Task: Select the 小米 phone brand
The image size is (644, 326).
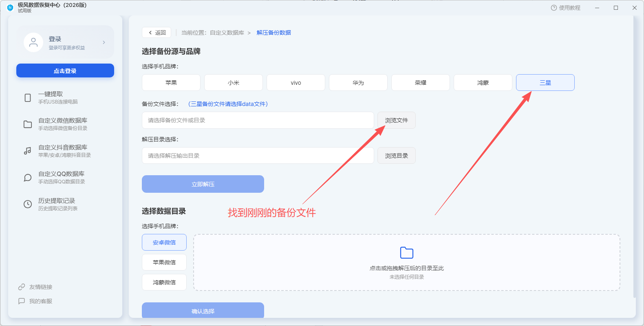Action: (234, 83)
